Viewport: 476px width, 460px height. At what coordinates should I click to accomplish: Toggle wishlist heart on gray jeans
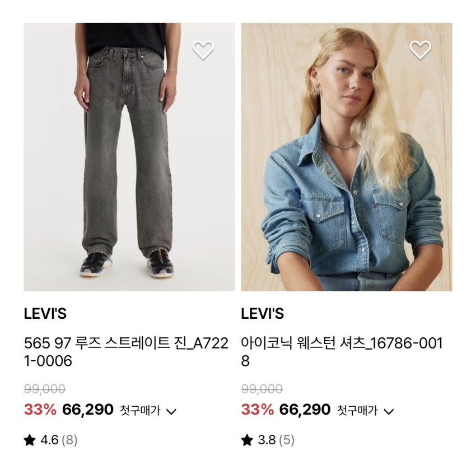203,50
